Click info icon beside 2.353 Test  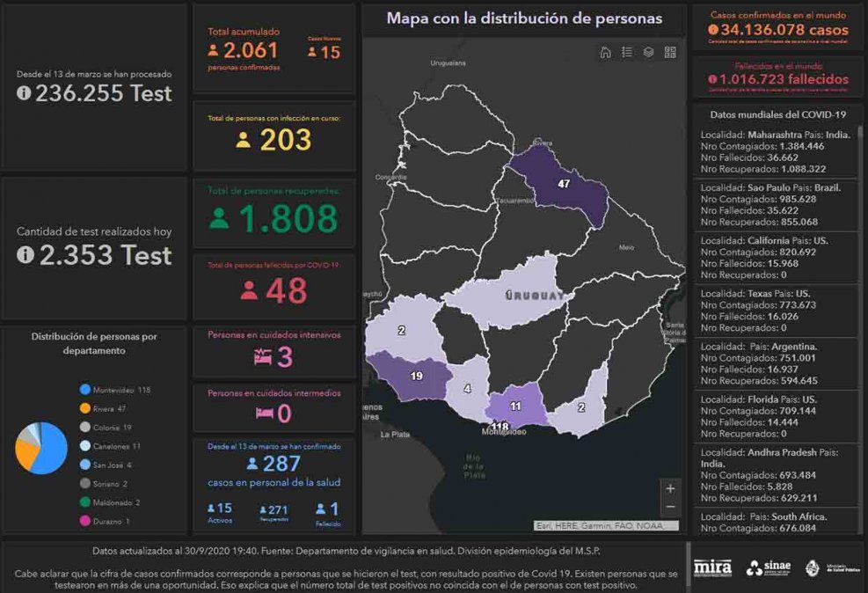click(x=25, y=255)
